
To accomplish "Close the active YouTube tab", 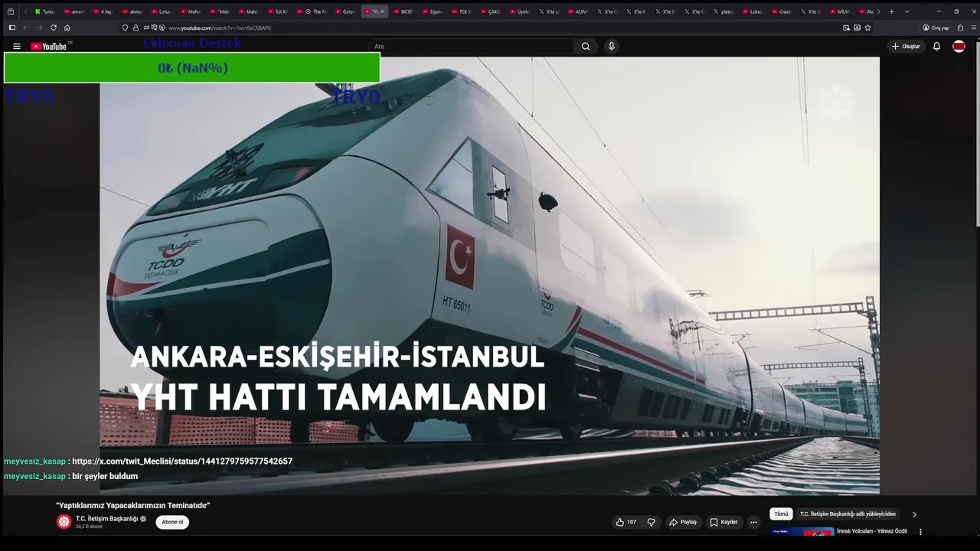I will click(x=382, y=11).
